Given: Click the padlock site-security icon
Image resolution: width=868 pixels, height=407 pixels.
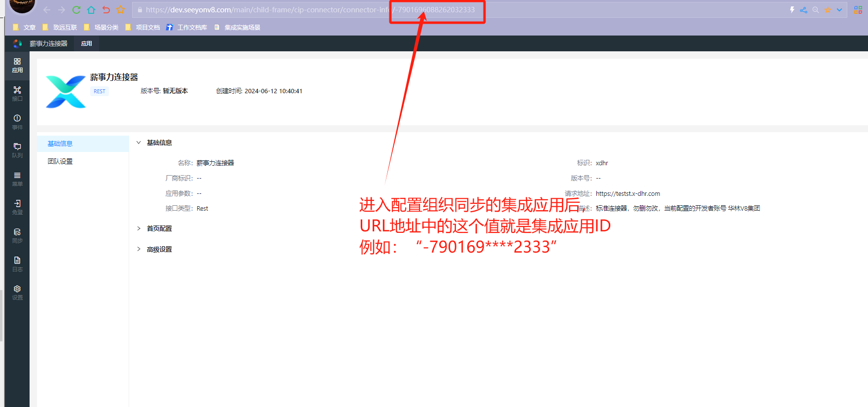Looking at the screenshot, I should coord(140,10).
